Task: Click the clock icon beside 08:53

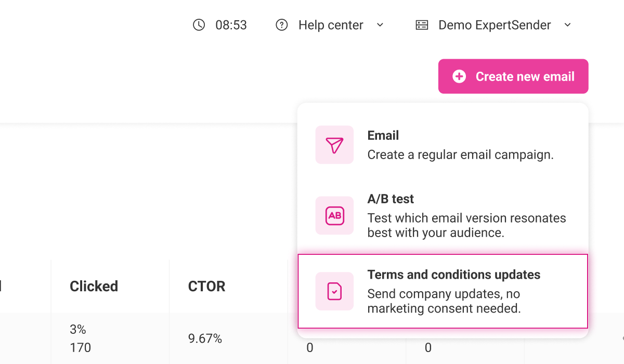Action: 198,24
